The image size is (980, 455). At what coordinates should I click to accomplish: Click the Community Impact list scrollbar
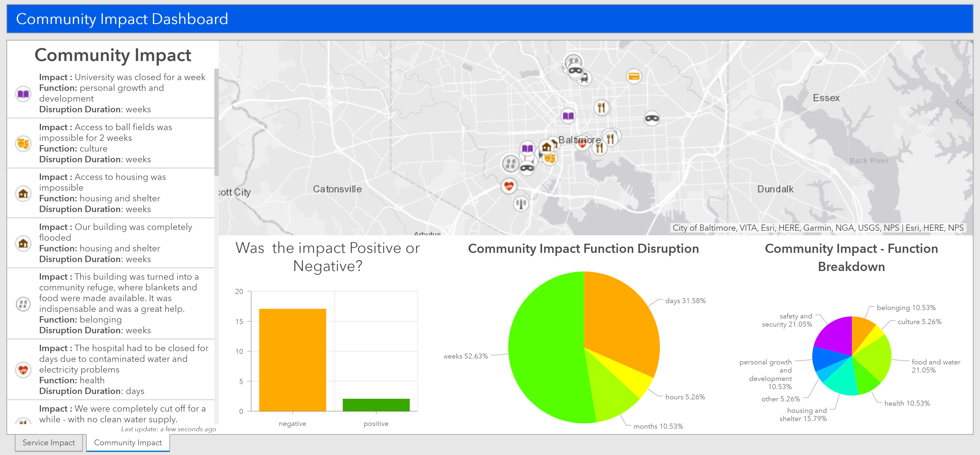point(216,122)
